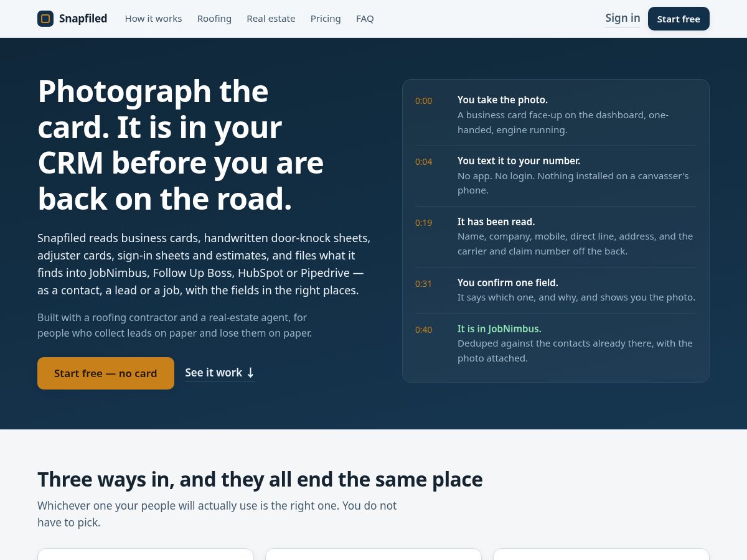Viewport: 747px width, 560px height.
Task: Click 'Name, company, mobile, direct line' description
Action: pos(575,244)
